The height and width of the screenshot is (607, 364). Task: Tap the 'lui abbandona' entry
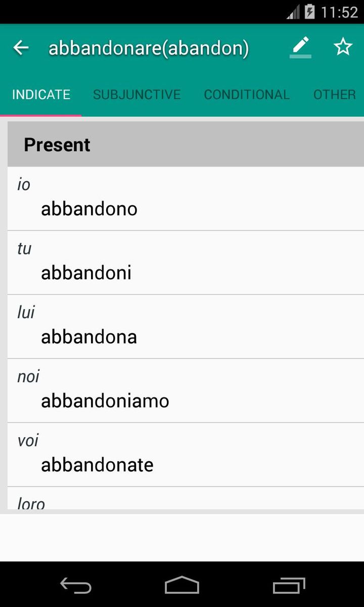185,327
